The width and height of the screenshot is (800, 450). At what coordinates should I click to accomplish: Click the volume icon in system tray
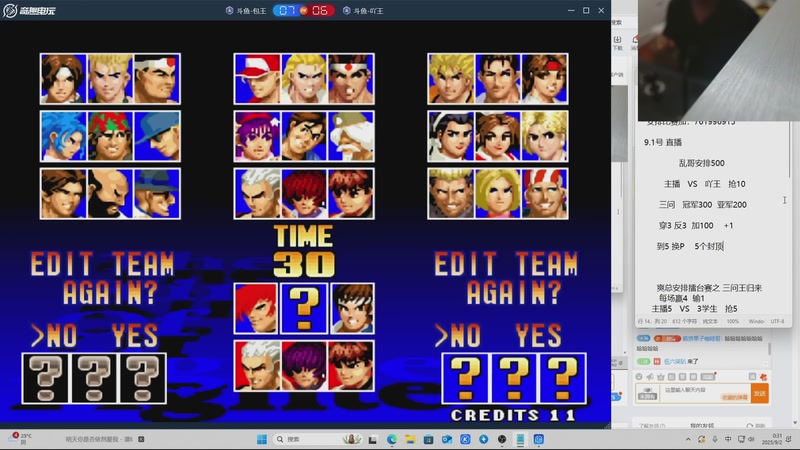click(752, 439)
